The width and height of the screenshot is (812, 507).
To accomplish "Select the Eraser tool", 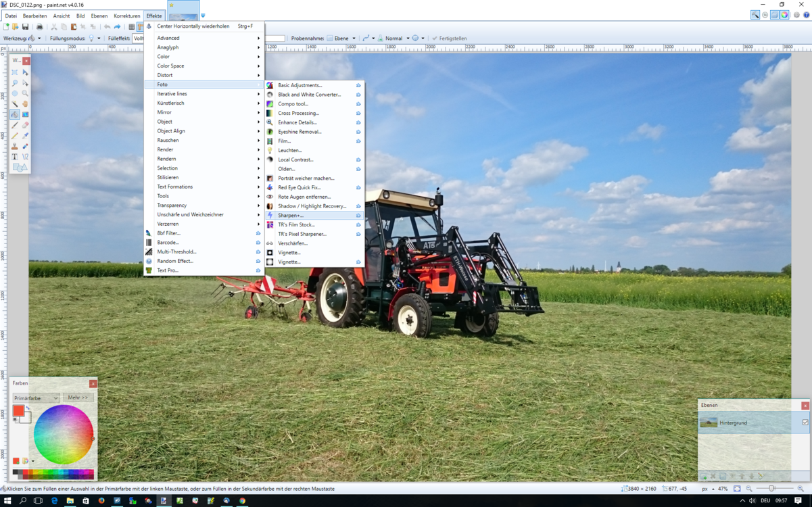I will [25, 125].
